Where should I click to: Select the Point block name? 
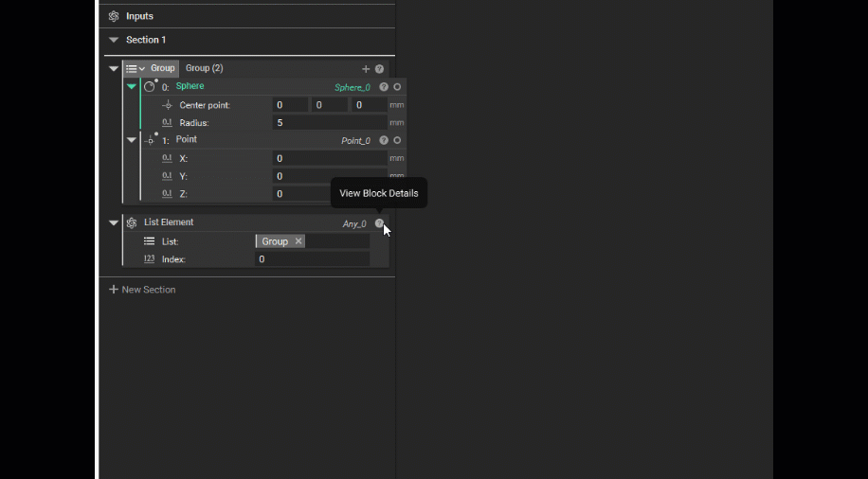(187, 139)
